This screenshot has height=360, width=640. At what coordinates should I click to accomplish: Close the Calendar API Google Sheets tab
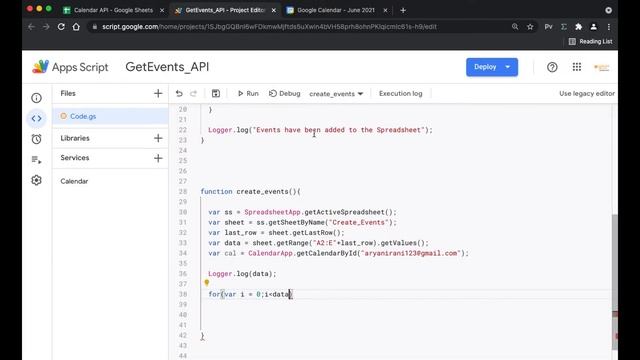point(162,10)
